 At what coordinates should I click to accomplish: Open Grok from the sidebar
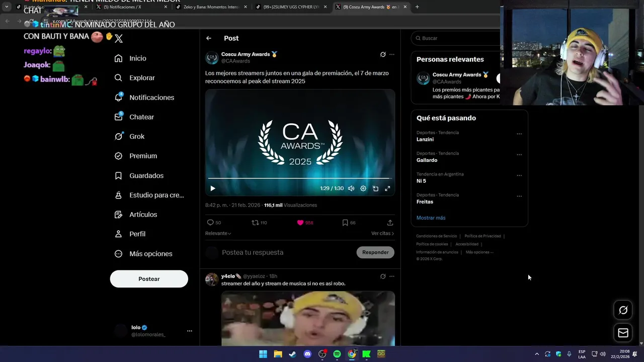130,136
